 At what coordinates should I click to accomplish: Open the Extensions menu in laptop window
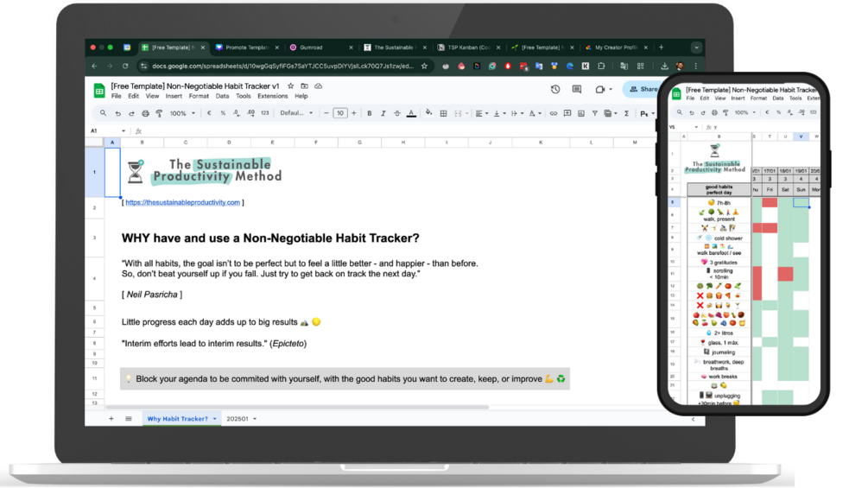272,96
